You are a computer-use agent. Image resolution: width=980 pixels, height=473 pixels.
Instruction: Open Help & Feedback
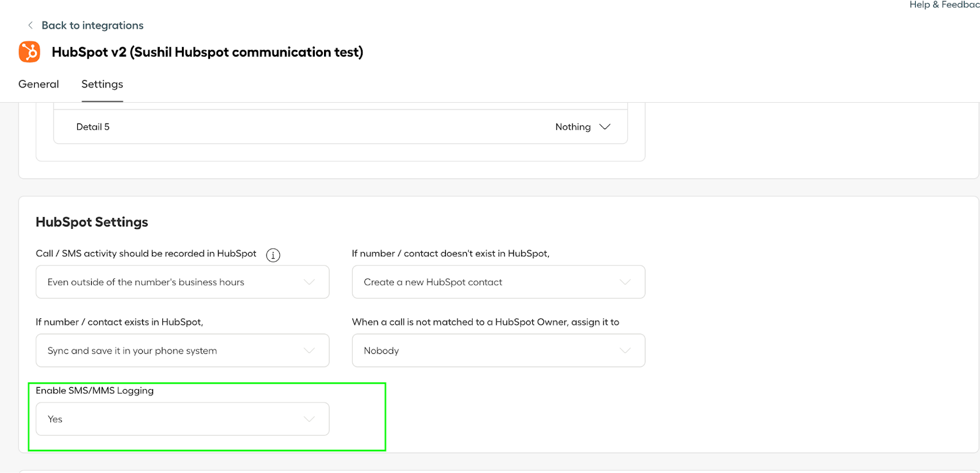[944, 5]
